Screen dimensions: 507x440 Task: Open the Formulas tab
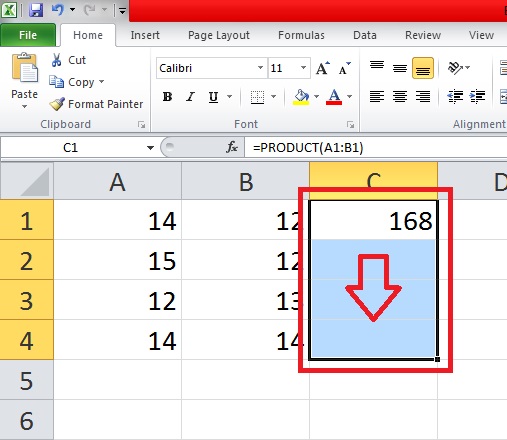[x=301, y=35]
